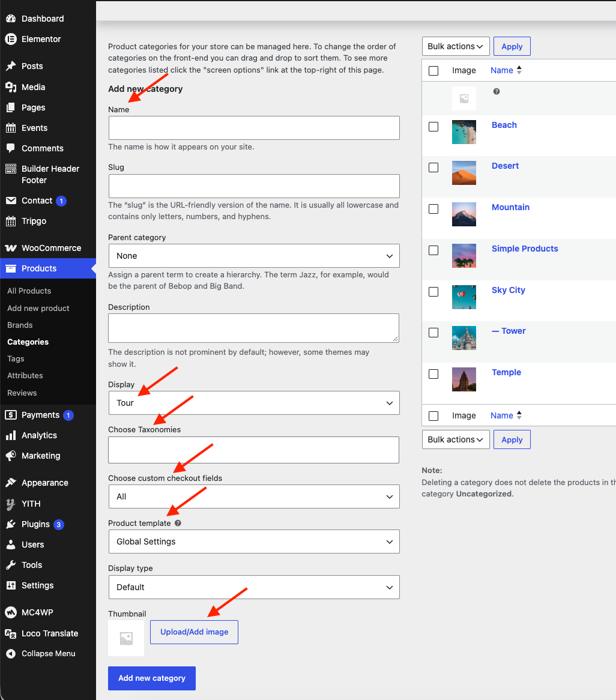Open the Display dropdown showing Tour

[x=254, y=403]
